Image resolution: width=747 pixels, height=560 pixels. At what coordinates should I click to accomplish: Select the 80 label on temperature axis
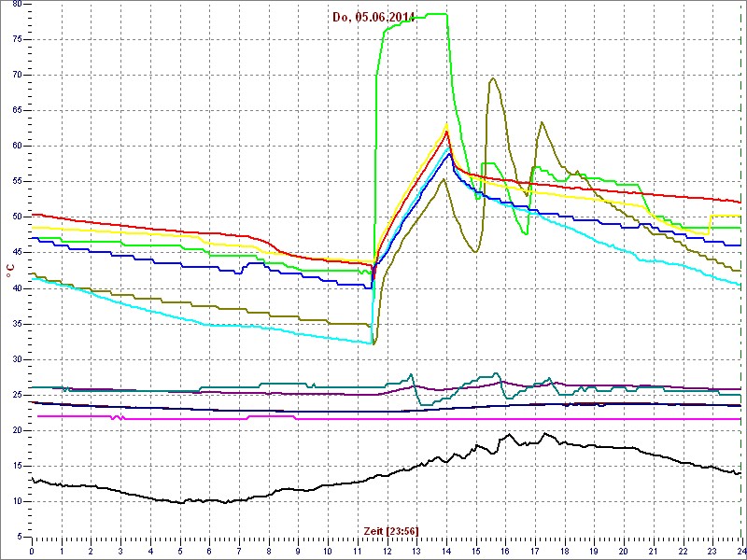click(17, 5)
